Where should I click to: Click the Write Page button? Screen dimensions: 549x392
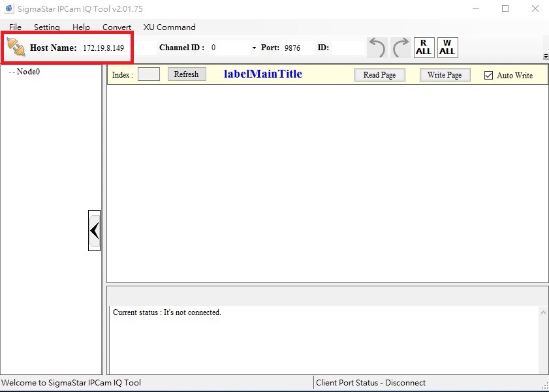coord(444,75)
